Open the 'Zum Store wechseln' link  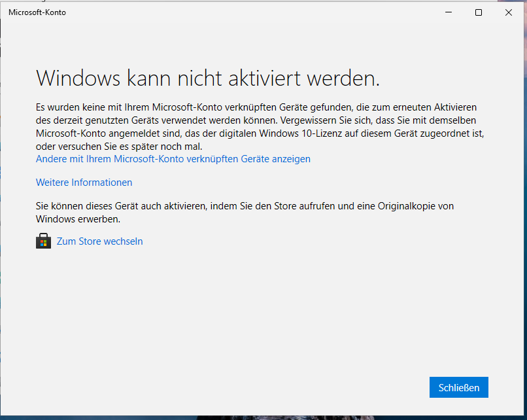[99, 241]
